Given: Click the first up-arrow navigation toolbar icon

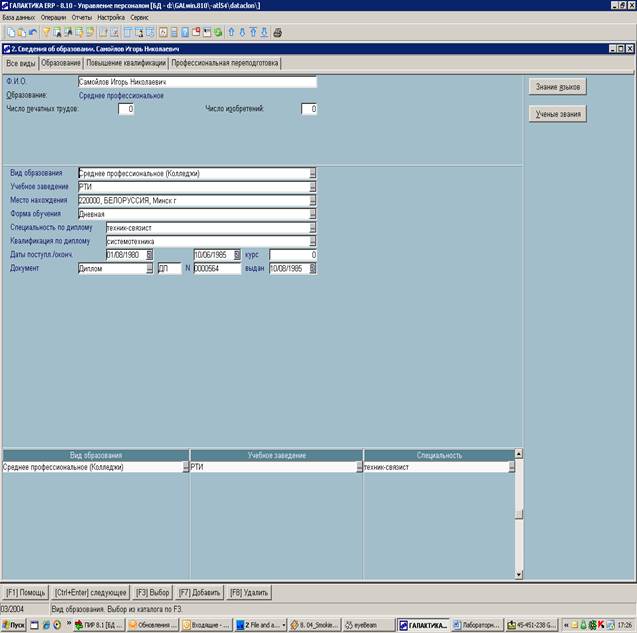Looking at the screenshot, I should (x=229, y=32).
